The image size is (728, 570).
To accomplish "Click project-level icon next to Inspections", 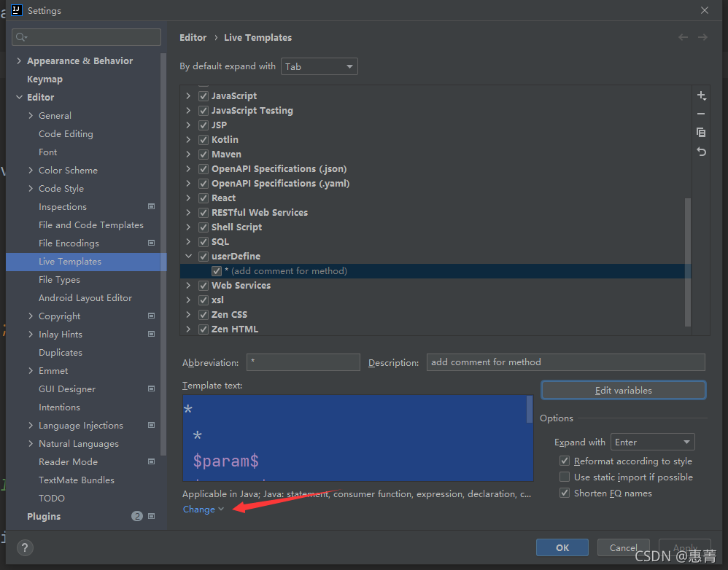I will [x=151, y=206].
